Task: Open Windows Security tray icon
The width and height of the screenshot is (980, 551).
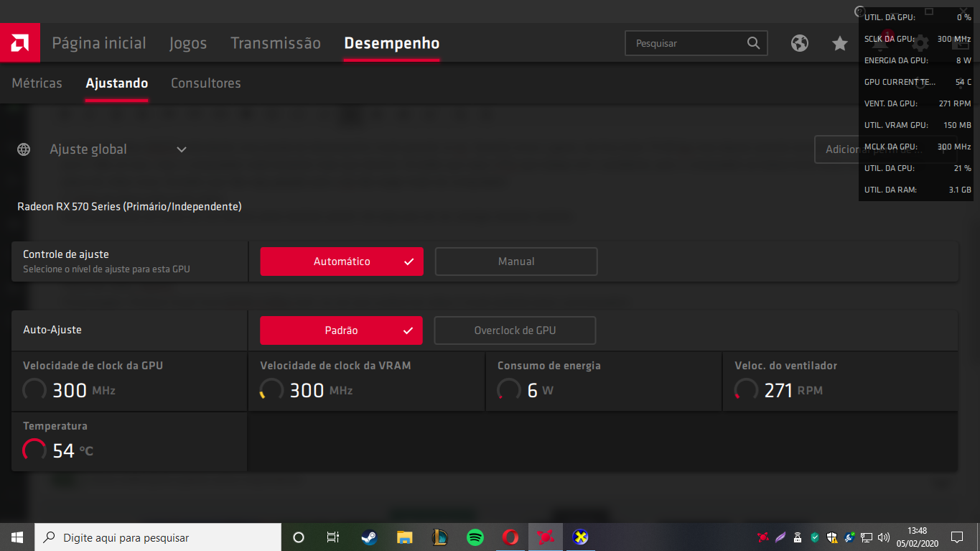Action: [x=832, y=537]
